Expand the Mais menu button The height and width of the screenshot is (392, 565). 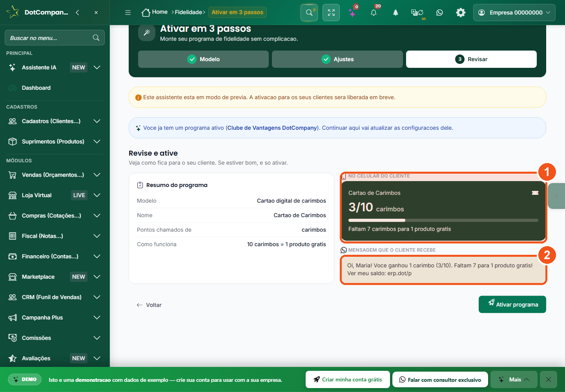[x=514, y=379]
